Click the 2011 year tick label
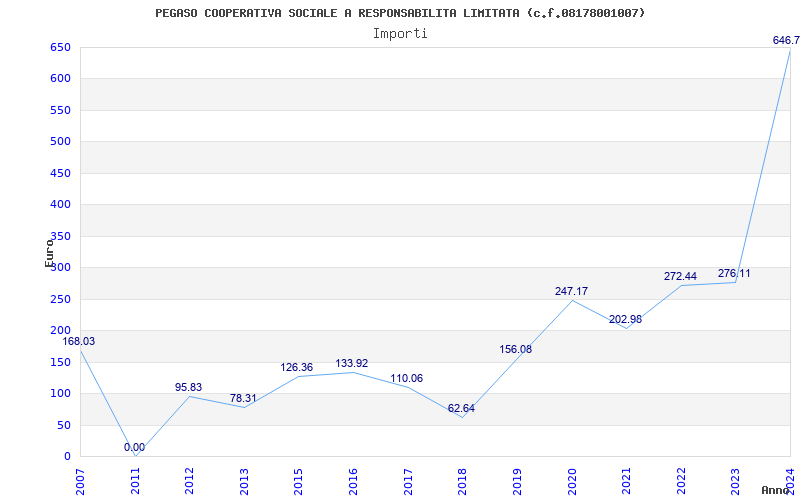This screenshot has height=500, width=800. point(135,482)
